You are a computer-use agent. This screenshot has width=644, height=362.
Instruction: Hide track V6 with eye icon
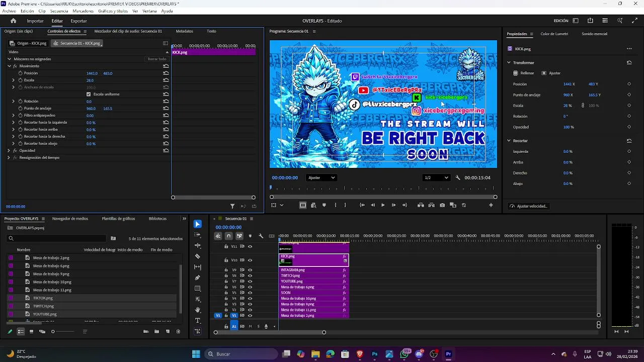coord(250,287)
